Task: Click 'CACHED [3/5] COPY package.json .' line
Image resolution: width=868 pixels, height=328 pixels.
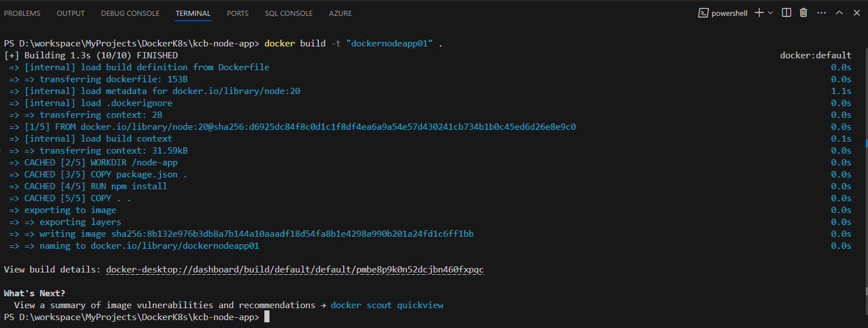Action: click(x=98, y=174)
